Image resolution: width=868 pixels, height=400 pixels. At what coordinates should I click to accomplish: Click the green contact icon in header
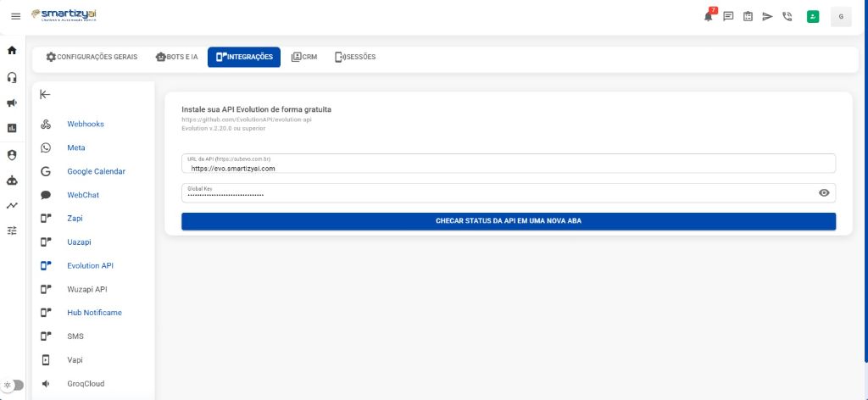pos(813,17)
